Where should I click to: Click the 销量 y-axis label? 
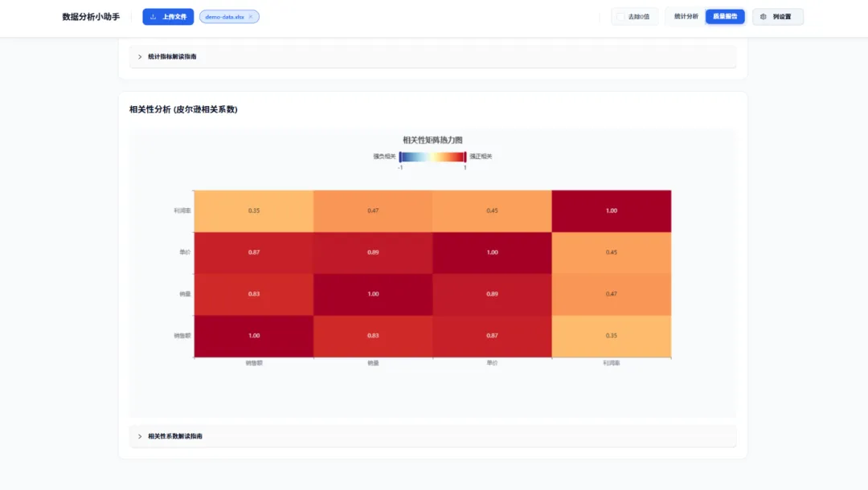click(185, 294)
